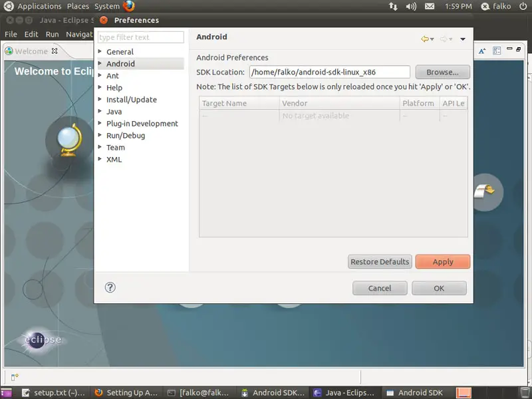Select Install/Update in preferences tree
Screen dimensions: 532x399
(132, 99)
